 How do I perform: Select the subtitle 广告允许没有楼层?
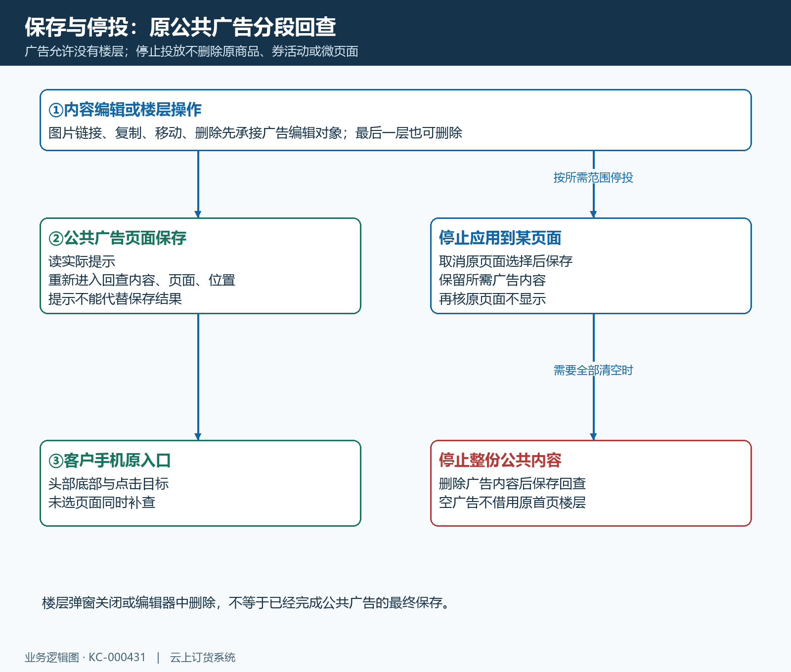coord(74,51)
